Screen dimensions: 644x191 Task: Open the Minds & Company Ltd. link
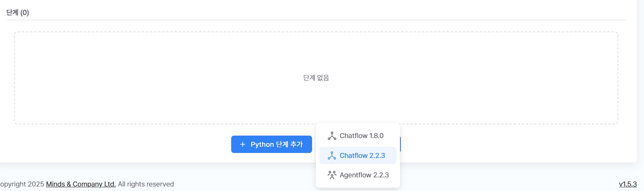(81, 184)
